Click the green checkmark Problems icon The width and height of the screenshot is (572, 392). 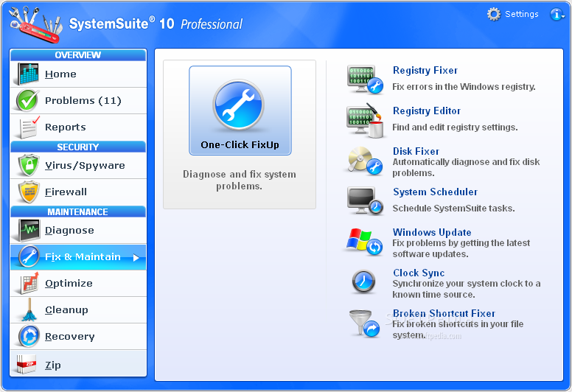[28, 100]
